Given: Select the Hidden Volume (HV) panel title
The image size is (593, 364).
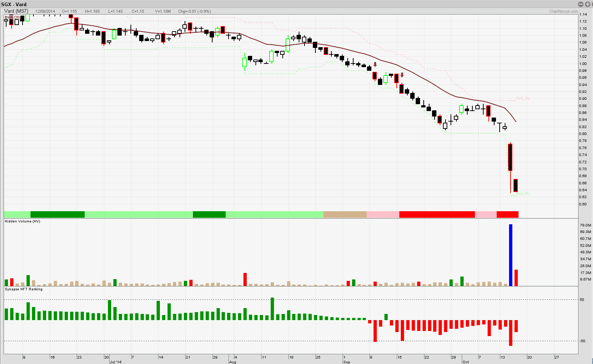Looking at the screenshot, I should coord(23,221).
